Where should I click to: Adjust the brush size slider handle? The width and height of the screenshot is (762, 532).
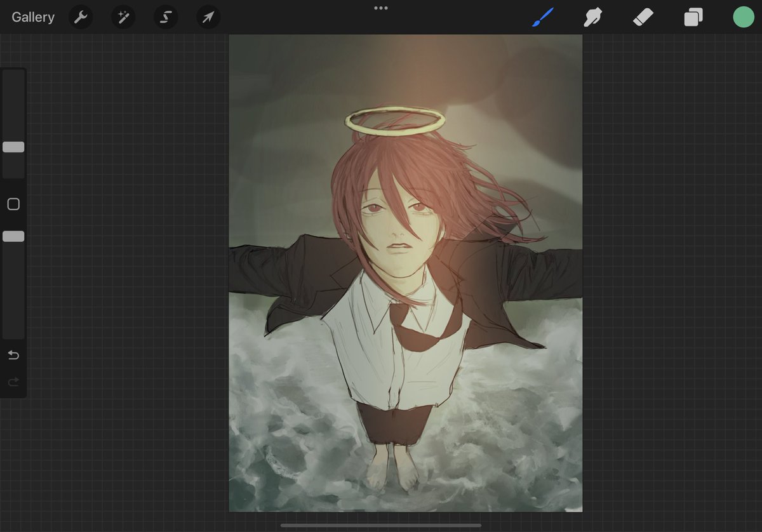tap(13, 147)
